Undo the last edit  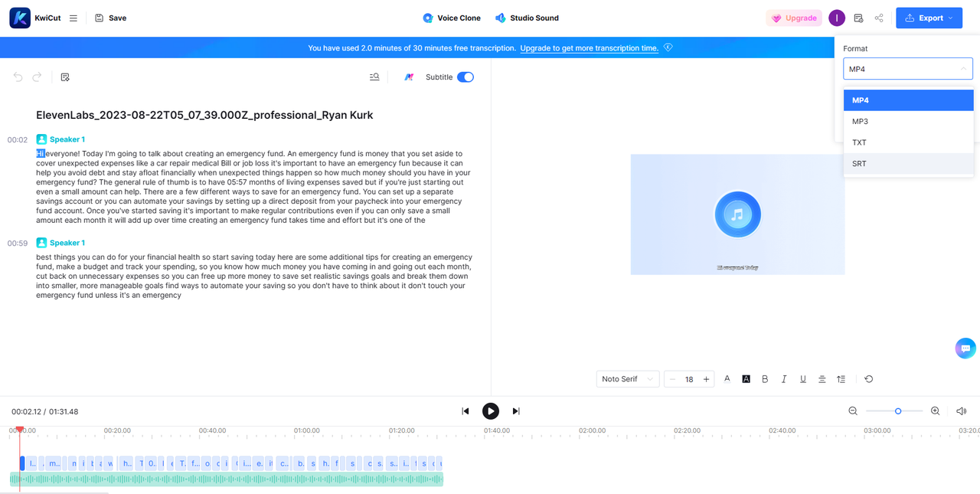click(x=18, y=77)
